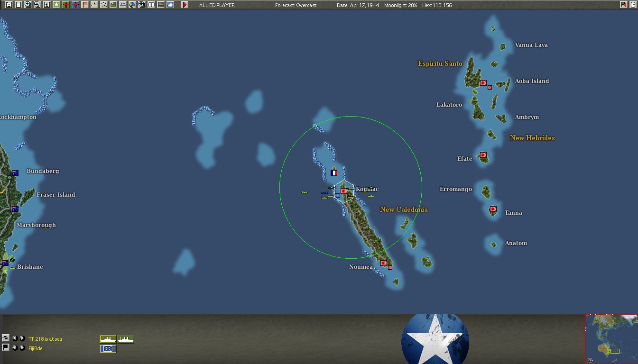Click the world minimap
The width and height of the screenshot is (638, 364).
(611, 339)
